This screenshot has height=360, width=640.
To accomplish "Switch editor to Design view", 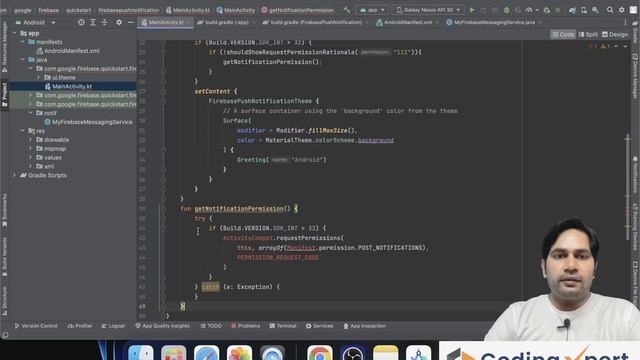I will click(x=615, y=35).
